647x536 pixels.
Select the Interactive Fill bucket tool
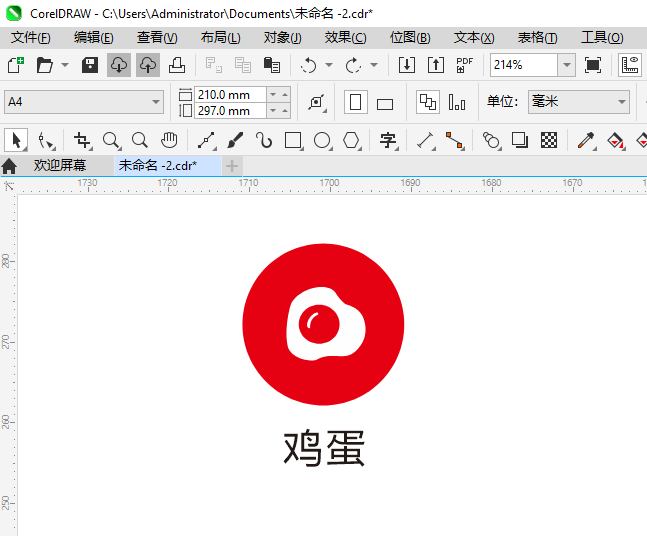[616, 141]
